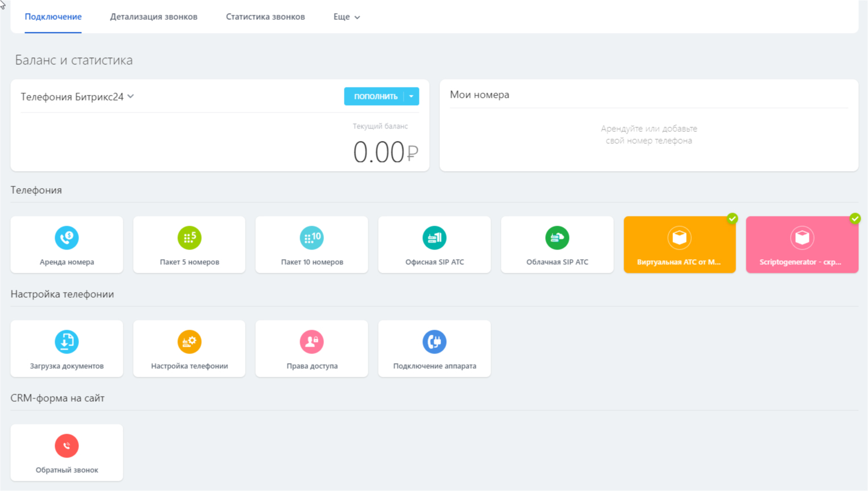Open the Облачная SIP АТС icon
Screen dimensions: 868x491
(x=557, y=238)
